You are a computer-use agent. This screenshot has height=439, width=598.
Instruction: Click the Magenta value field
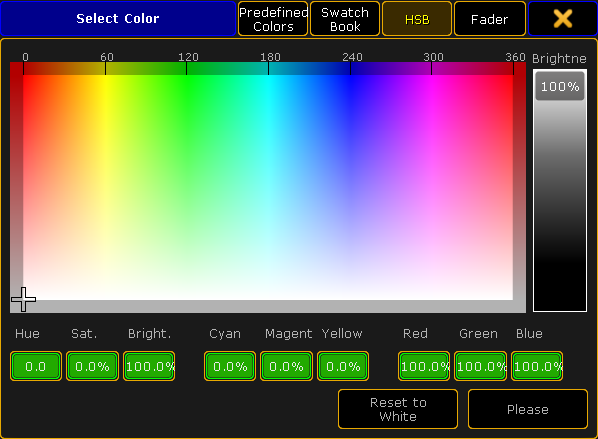point(286,366)
